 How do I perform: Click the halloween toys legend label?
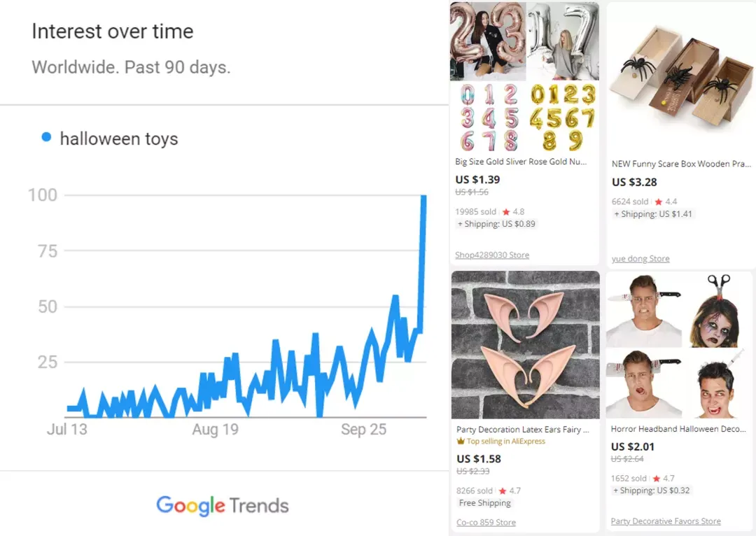(x=119, y=139)
